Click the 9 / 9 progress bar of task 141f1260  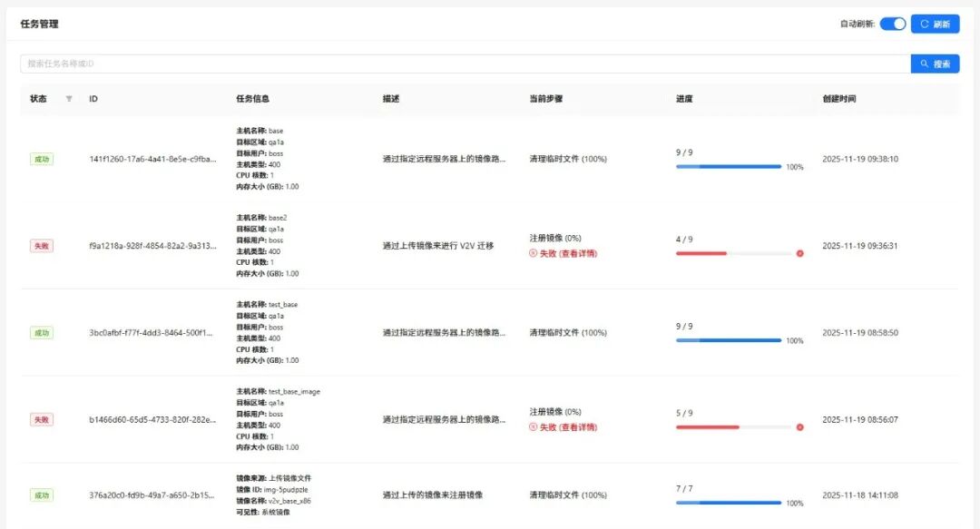click(x=729, y=167)
